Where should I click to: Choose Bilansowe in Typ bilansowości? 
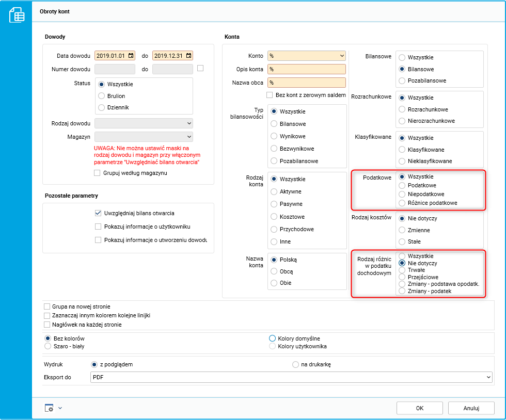pos(274,123)
